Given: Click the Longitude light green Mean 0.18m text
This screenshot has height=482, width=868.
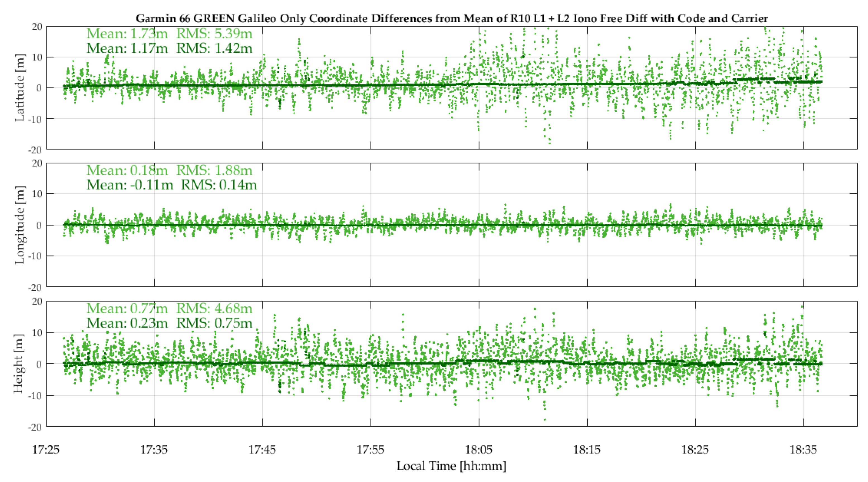Looking at the screenshot, I should pyautogui.click(x=127, y=170).
